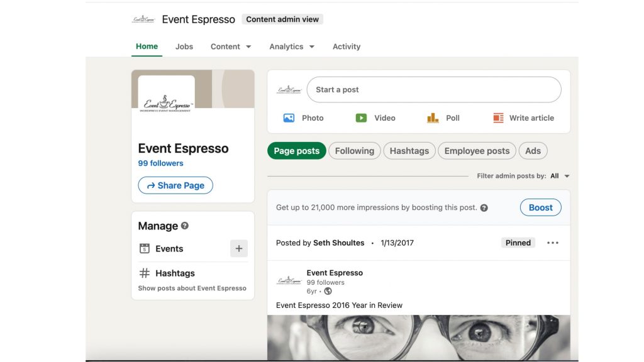Select the Page posts filter
This screenshot has height=362, width=644.
(297, 151)
